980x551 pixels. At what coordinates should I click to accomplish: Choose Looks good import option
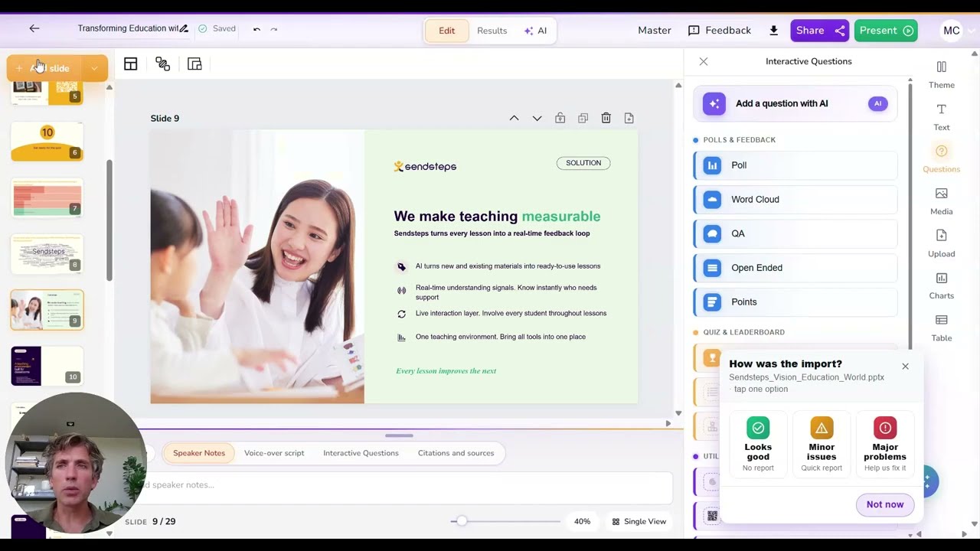tap(758, 445)
